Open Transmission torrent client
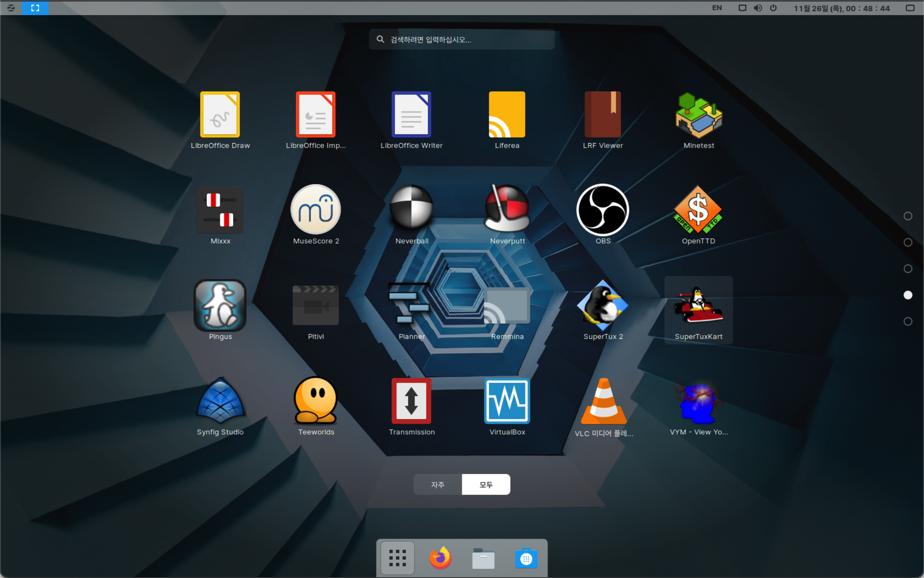Viewport: 924px width, 578px height. point(411,407)
